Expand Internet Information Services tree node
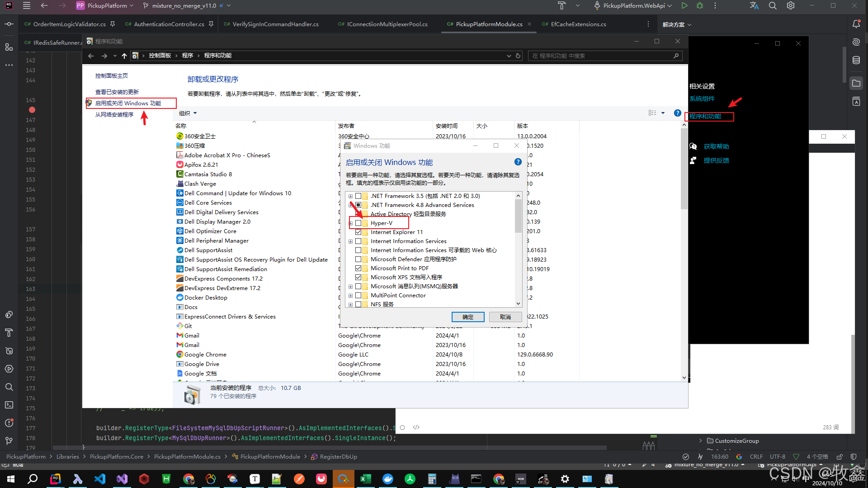The width and height of the screenshot is (868, 488). pos(350,241)
